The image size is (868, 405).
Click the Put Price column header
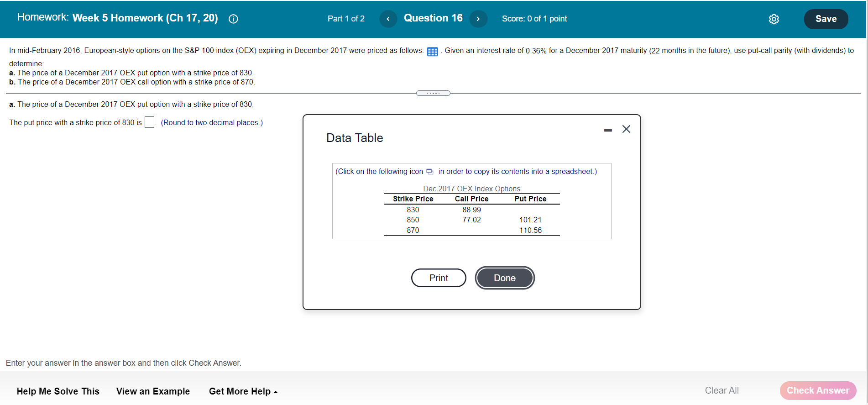click(530, 199)
